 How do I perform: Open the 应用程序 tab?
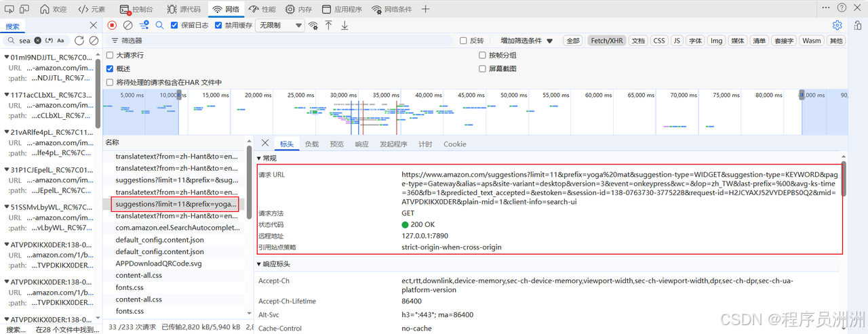click(342, 9)
